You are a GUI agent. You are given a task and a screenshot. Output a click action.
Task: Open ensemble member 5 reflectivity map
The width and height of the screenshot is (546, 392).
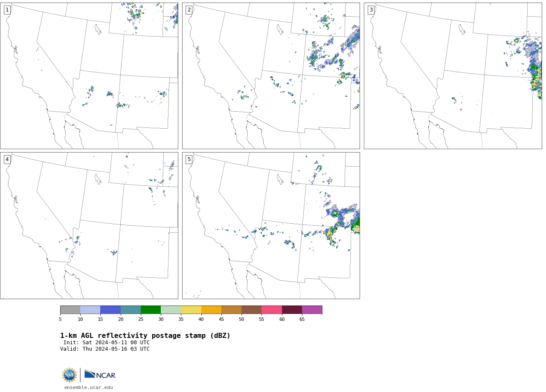(x=271, y=225)
